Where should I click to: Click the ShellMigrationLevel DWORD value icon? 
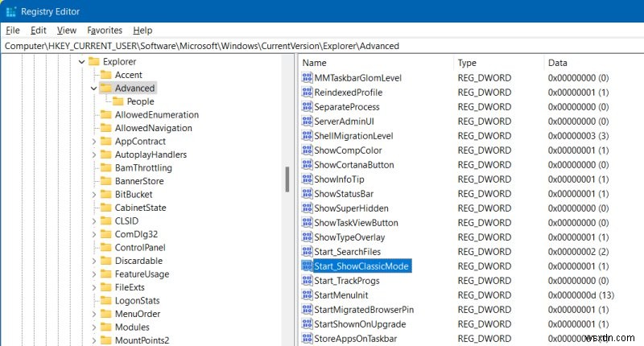click(308, 135)
